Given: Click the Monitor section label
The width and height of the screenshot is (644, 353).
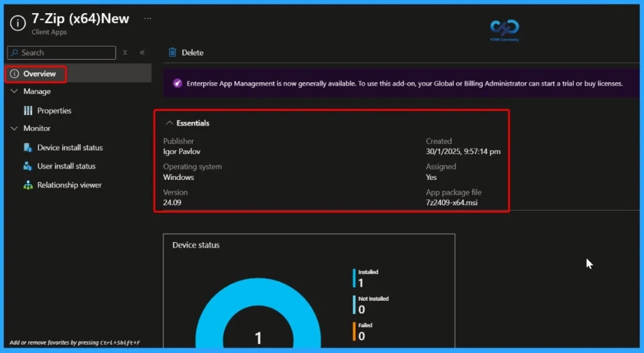Looking at the screenshot, I should click(x=37, y=128).
